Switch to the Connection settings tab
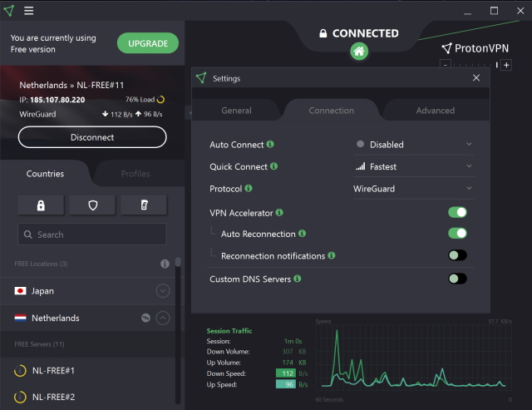The width and height of the screenshot is (532, 410). click(331, 111)
